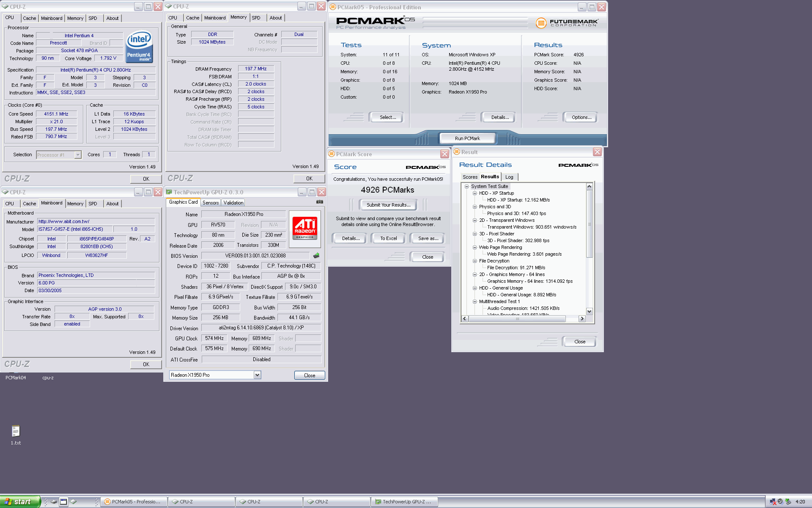Click the Safely Remove Hardware tray icon
Screen dimensions: 812x508
(x=788, y=502)
